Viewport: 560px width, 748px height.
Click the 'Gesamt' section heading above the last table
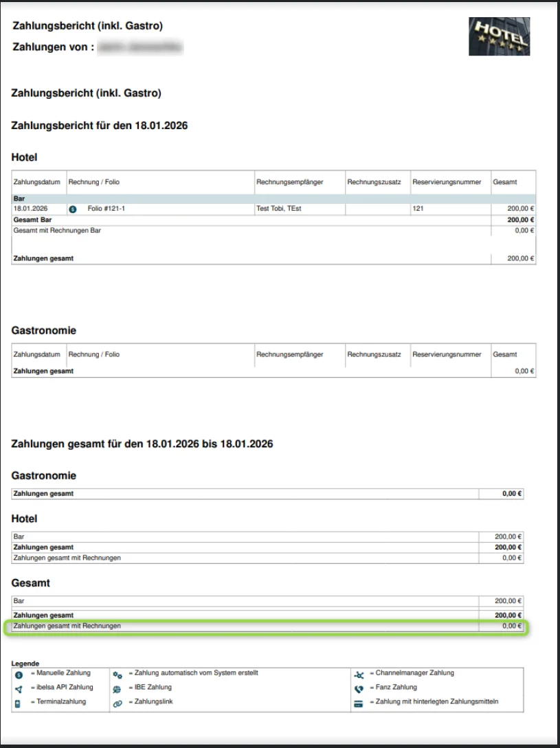pos(30,583)
